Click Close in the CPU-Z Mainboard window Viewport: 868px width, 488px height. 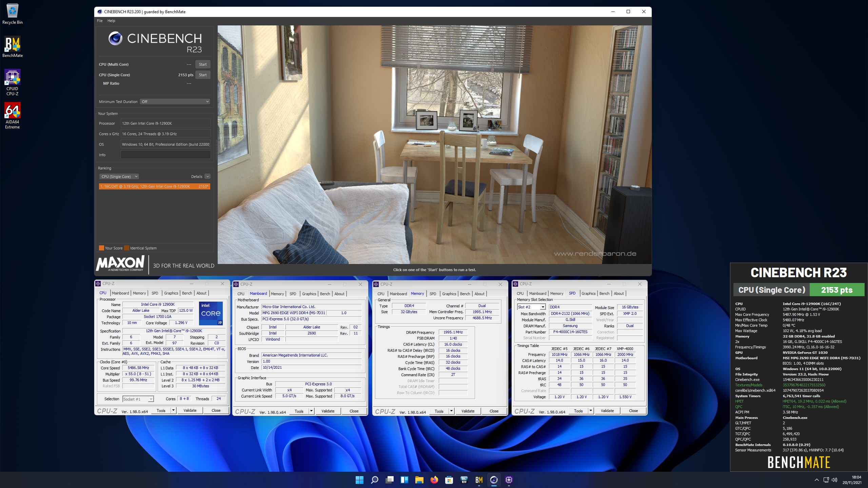pos(354,411)
